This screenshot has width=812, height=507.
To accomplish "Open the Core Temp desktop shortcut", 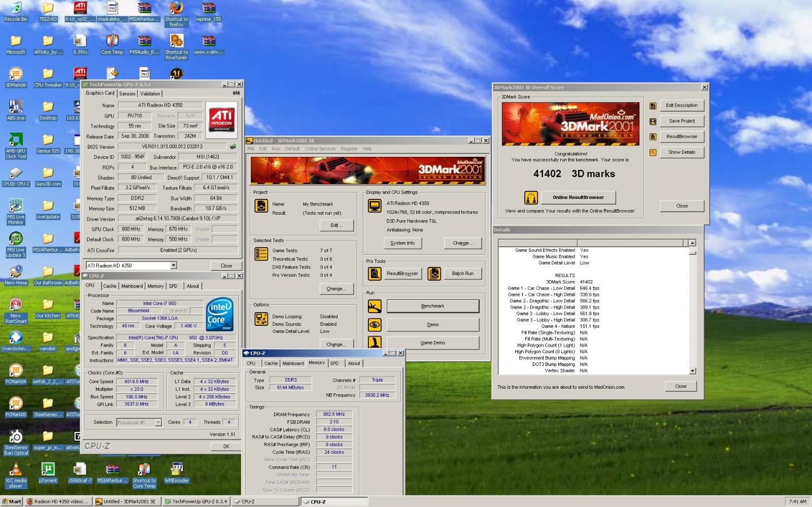I will point(112,45).
